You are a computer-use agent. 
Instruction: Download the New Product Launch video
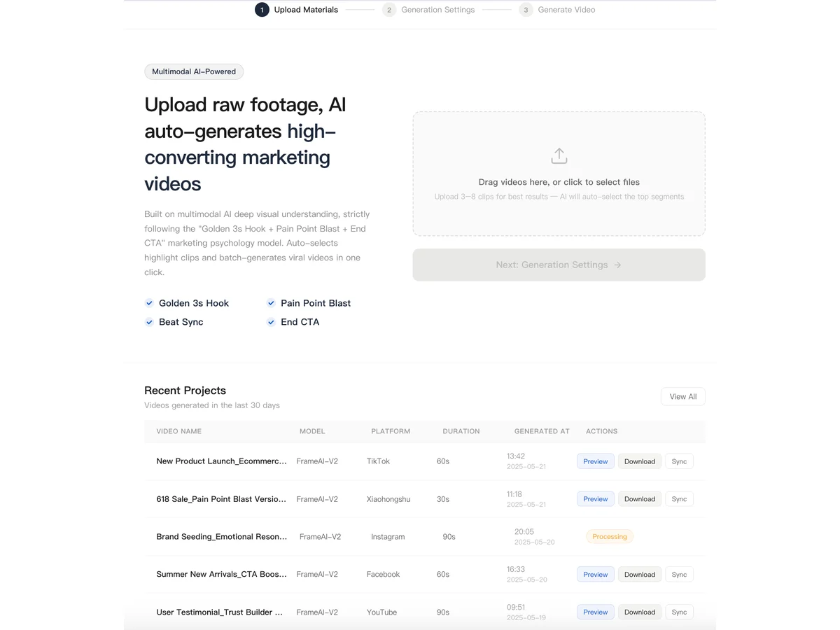[639, 461]
